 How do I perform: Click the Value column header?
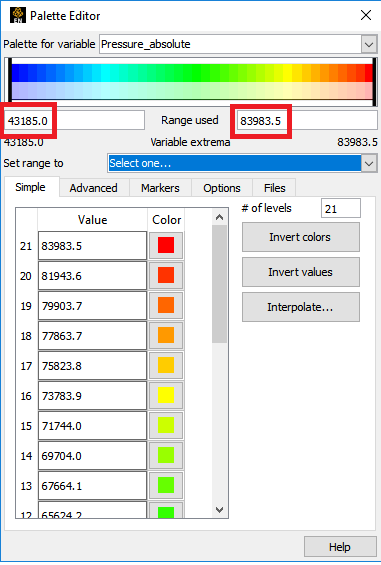93,220
